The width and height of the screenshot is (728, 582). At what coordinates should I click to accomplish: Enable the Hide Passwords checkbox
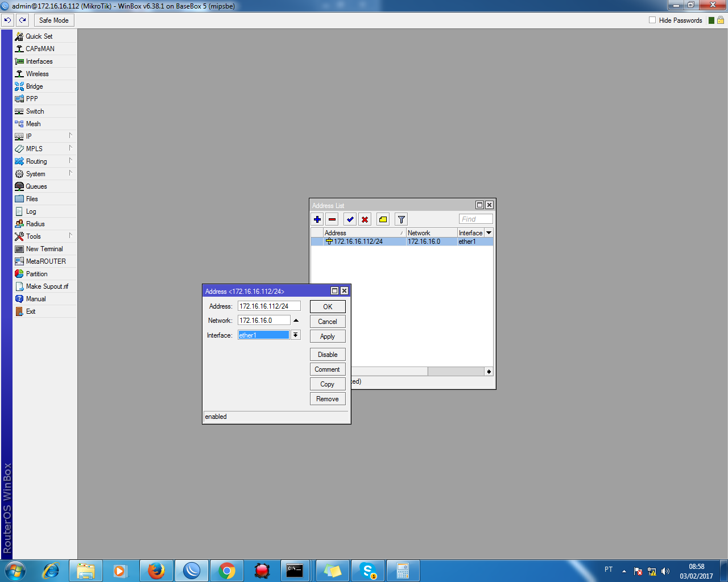click(x=652, y=20)
